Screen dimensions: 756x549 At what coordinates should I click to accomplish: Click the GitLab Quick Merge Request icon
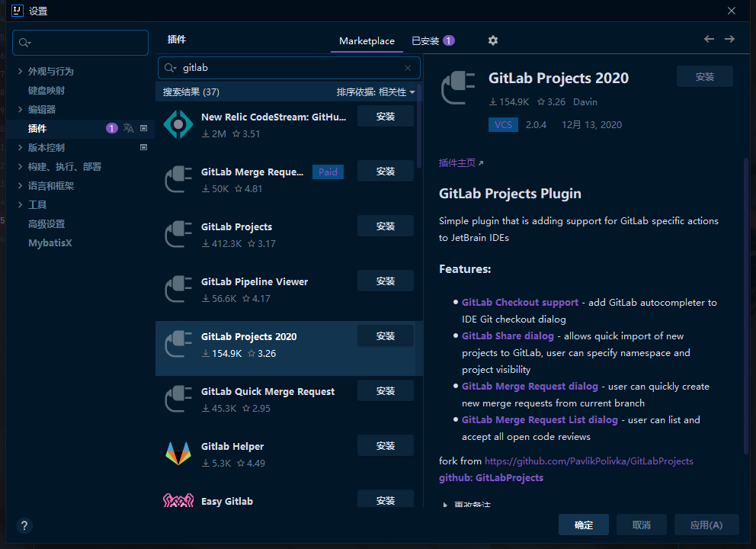click(178, 399)
